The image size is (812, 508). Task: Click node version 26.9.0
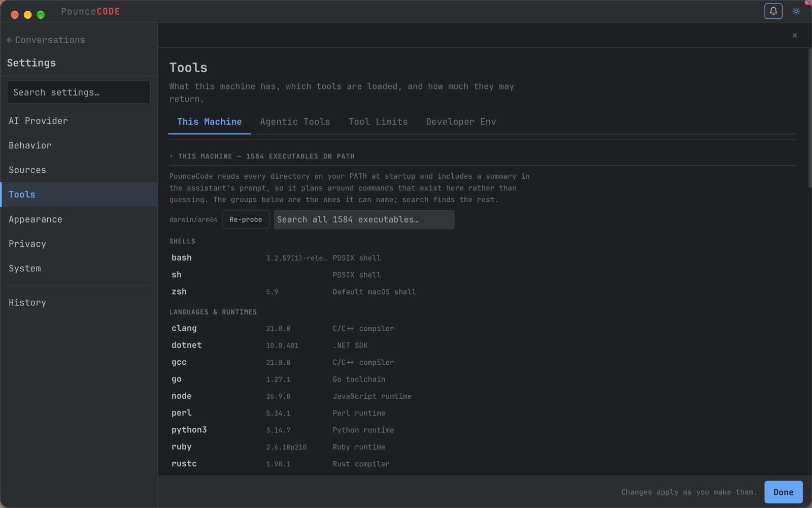tap(278, 396)
